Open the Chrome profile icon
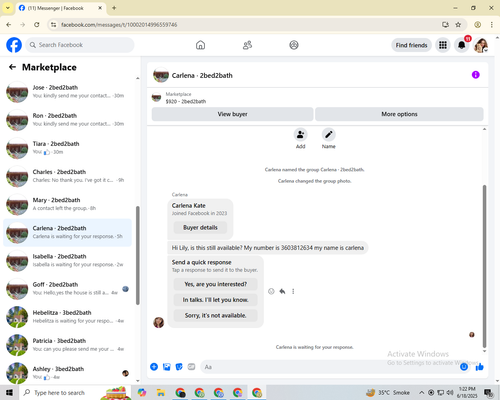The image size is (500, 400). 477,25
